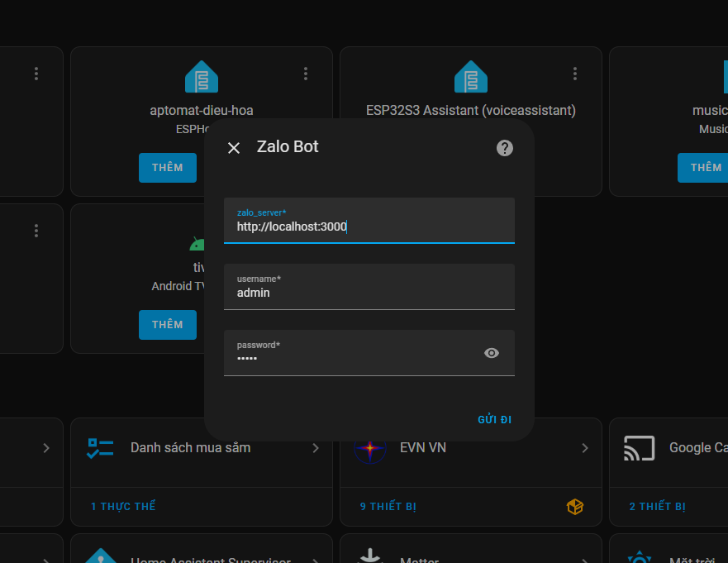Click ESPHome icon on aptomat-dieu-hoa card

click(202, 77)
